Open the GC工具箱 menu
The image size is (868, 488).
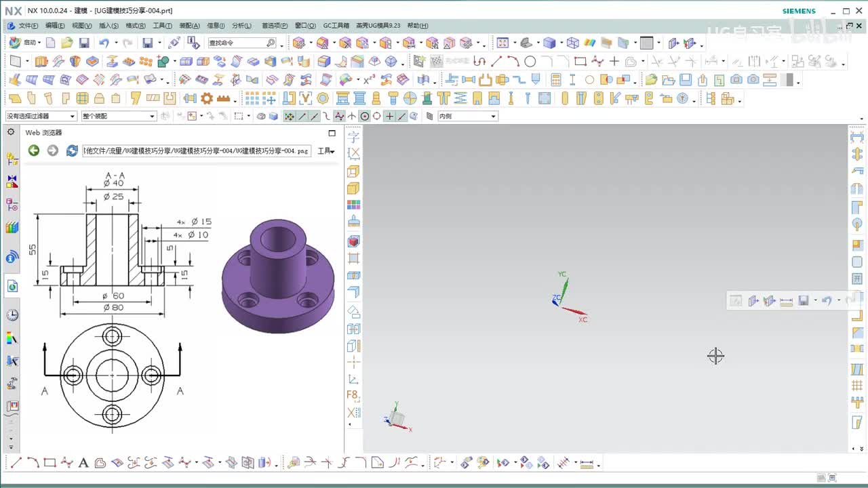(336, 26)
